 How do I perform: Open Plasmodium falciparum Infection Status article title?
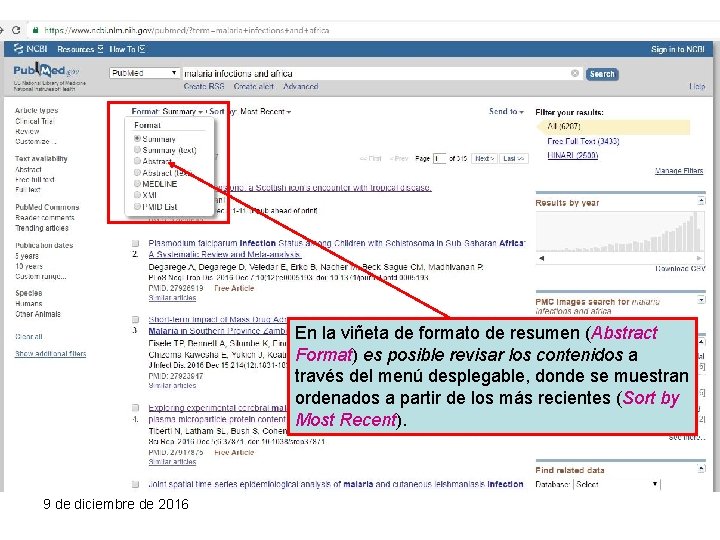[x=337, y=248]
